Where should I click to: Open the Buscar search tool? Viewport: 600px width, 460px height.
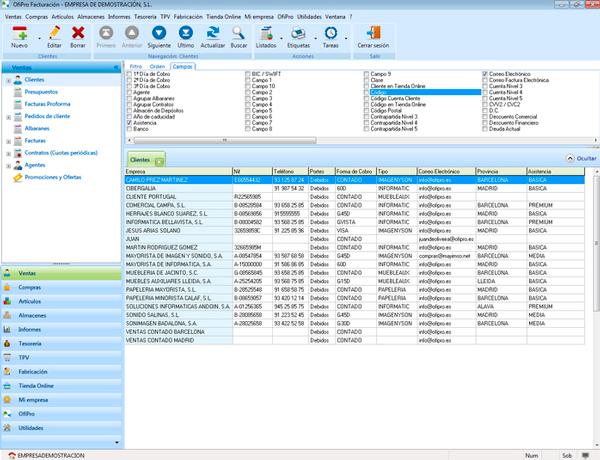point(239,35)
